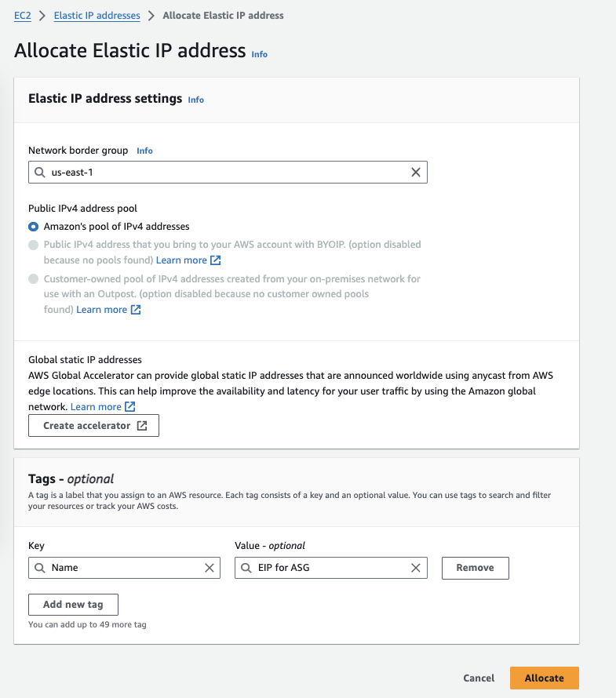
Task: Open the tag Key combo box
Action: pos(124,568)
